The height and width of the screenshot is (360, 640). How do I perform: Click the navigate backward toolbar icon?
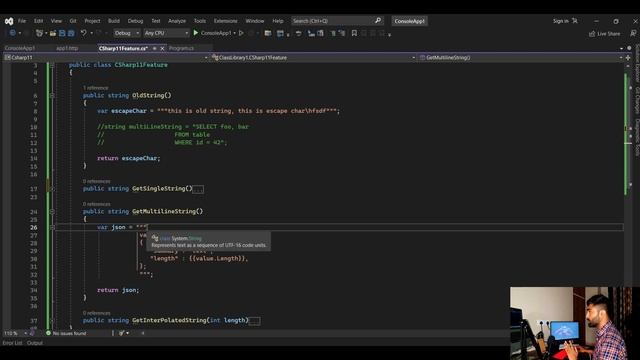[x=12, y=33]
